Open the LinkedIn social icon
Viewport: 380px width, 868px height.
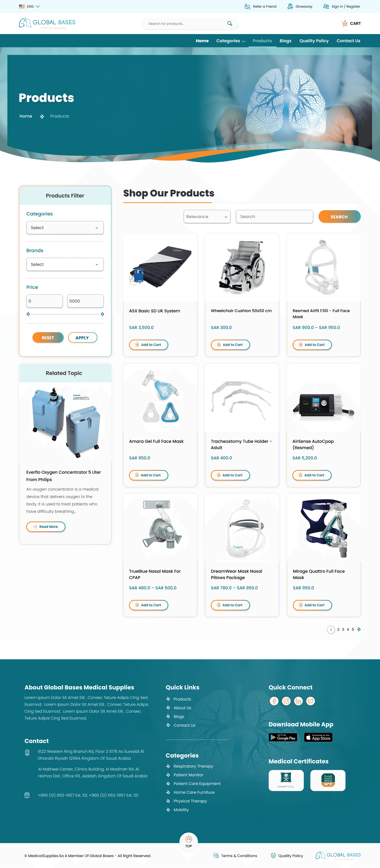pos(298,701)
